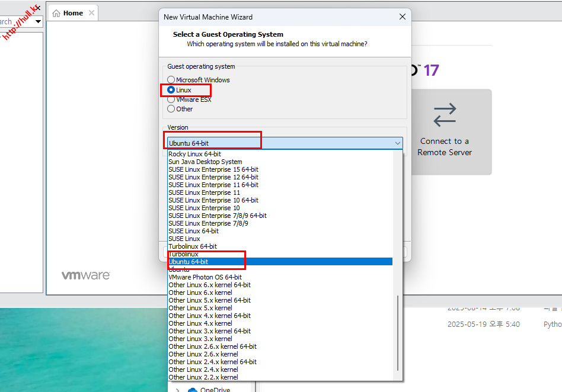The width and height of the screenshot is (562, 392).
Task: Choose Rocky Linux 64-bit from list
Action: [280, 154]
